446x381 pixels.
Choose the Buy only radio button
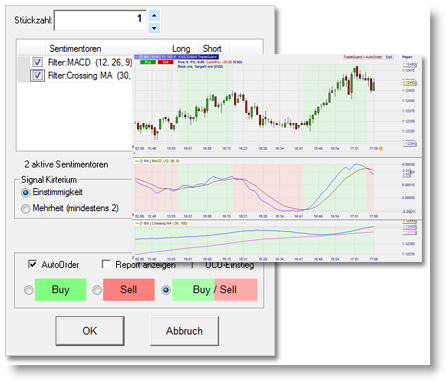pos(29,290)
